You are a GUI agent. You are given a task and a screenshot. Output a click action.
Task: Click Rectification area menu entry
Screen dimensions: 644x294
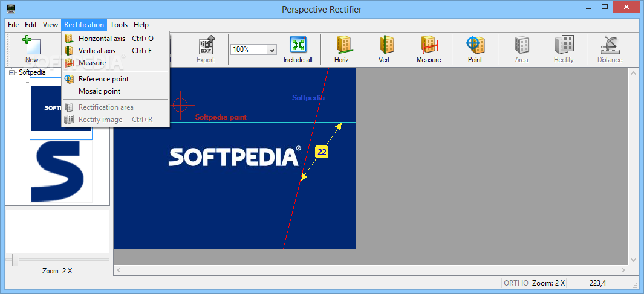click(115, 107)
